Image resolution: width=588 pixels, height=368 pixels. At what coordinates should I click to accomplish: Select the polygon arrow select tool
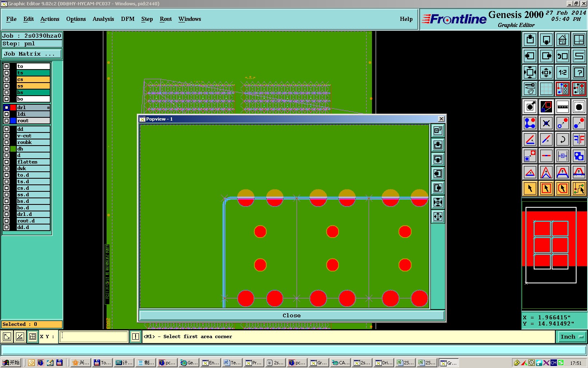coord(563,188)
